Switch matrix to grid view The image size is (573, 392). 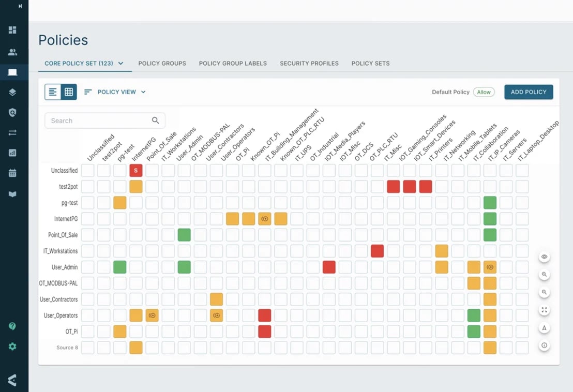(x=68, y=92)
